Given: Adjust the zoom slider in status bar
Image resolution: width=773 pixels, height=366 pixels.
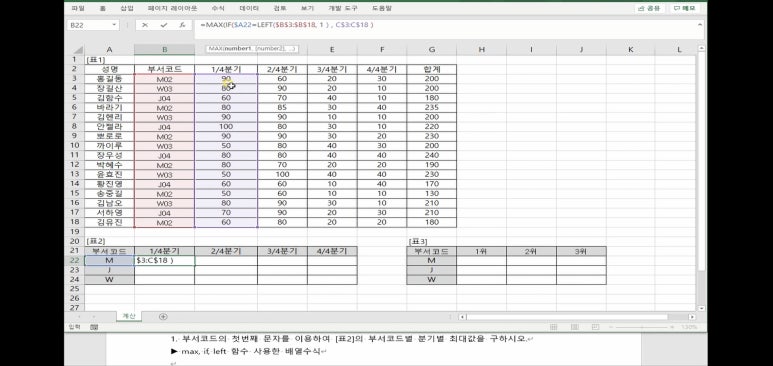Looking at the screenshot, I should pos(642,327).
